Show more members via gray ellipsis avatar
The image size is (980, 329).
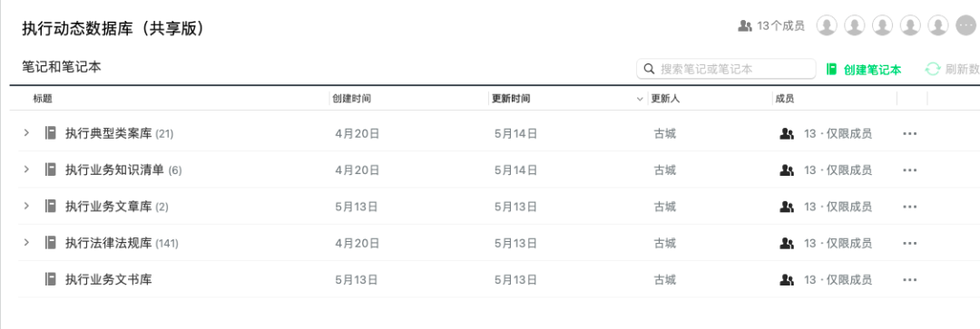click(x=965, y=25)
